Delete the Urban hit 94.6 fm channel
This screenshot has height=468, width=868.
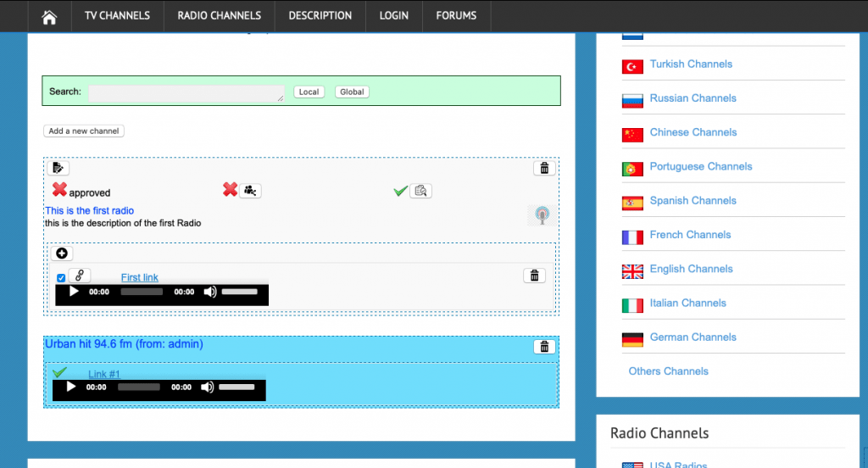(544, 347)
